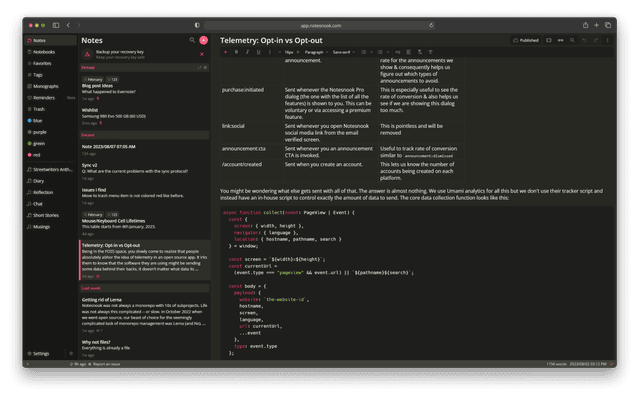The width and height of the screenshot is (640, 397).
Task: Open the Paragraph style dropdown
Action: (x=316, y=52)
